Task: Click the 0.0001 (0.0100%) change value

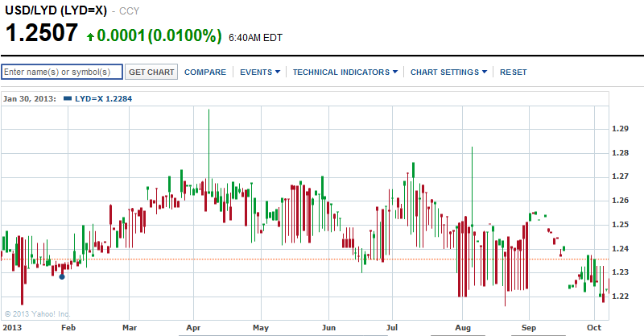Action: (159, 35)
